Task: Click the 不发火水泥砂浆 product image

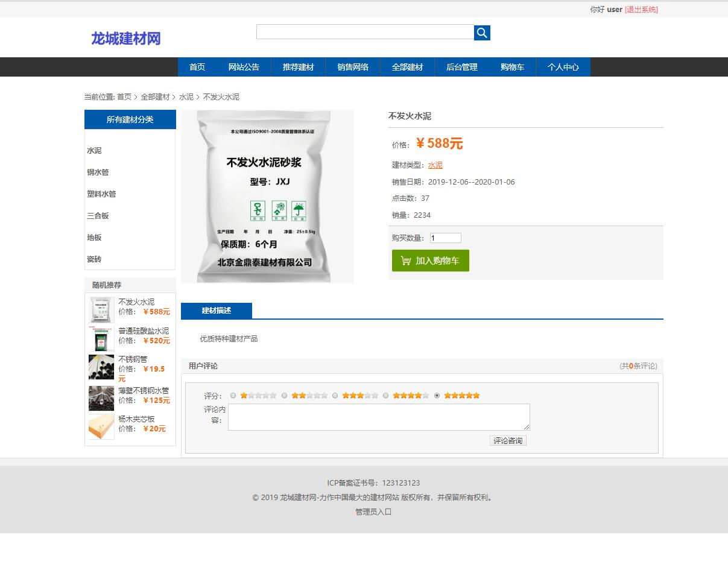Action: click(x=268, y=196)
